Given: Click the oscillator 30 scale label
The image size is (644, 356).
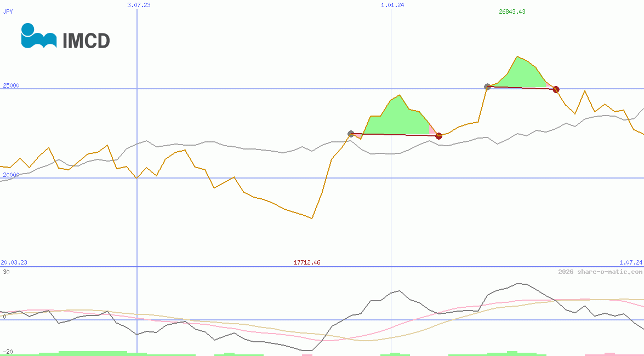Looking at the screenshot, I should coord(5,272).
